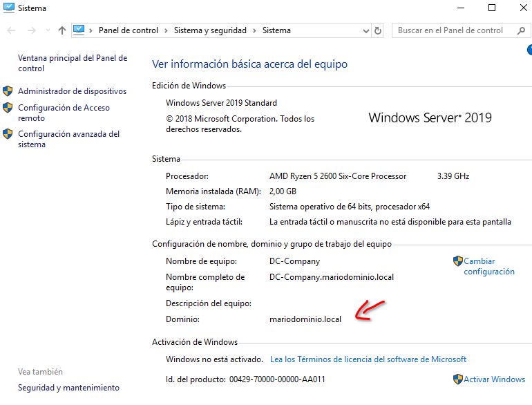Open Configuración de Acceso remoto
532x405 pixels.
click(64, 113)
